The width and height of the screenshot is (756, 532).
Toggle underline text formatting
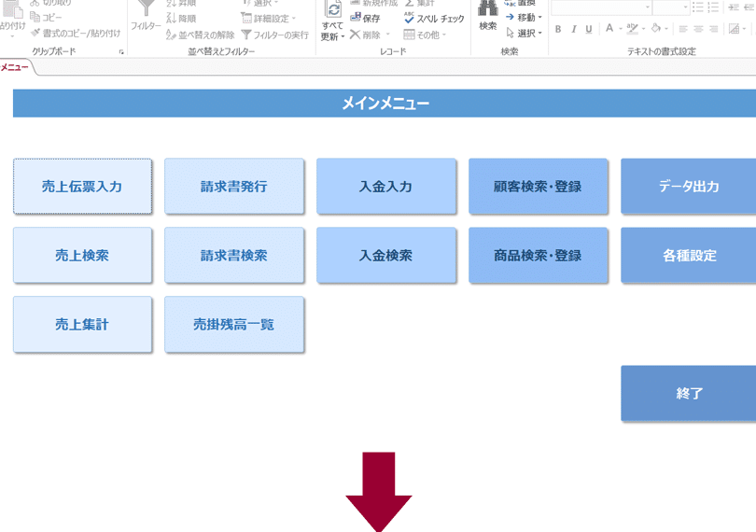(x=589, y=29)
